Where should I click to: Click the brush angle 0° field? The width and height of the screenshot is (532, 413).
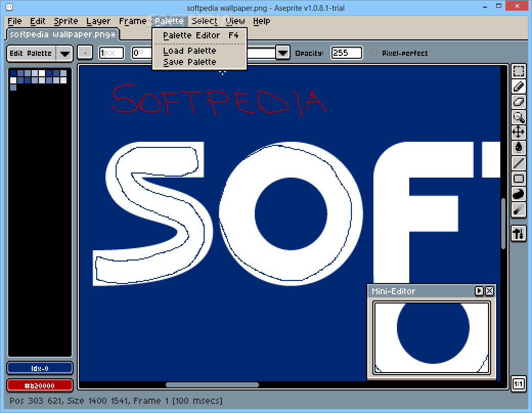pos(142,53)
